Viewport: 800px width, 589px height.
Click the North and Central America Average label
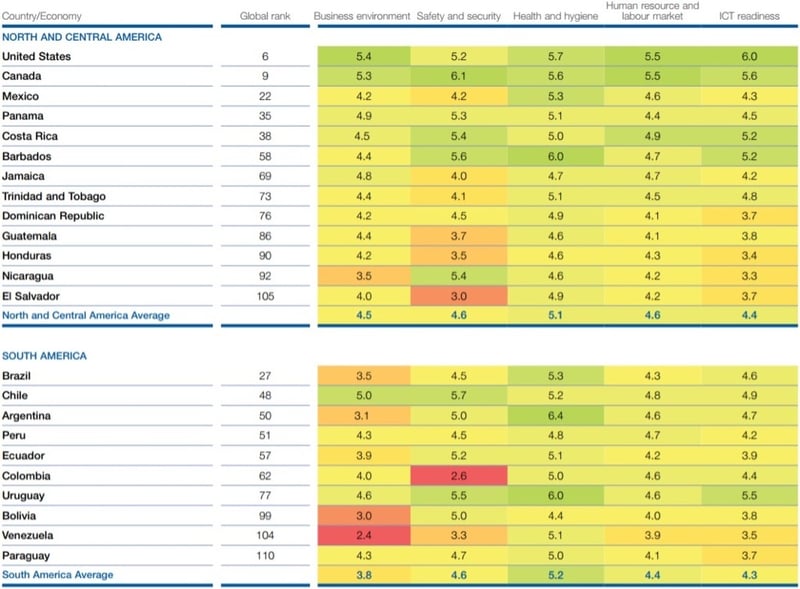86,315
